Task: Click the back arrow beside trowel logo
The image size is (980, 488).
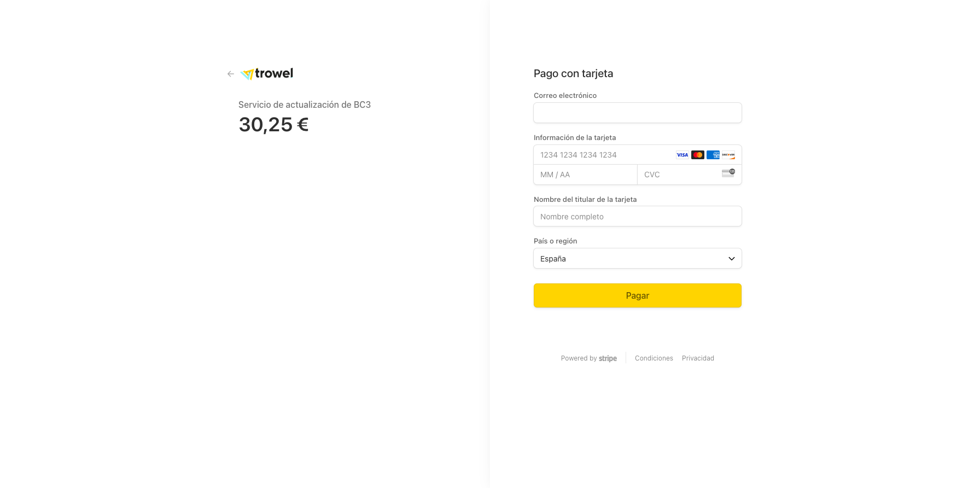Action: coord(231,74)
